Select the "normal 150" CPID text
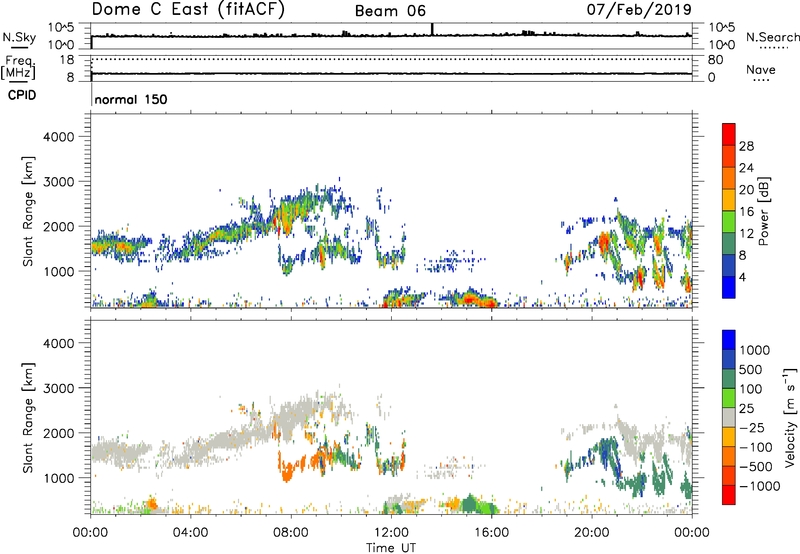Image resolution: width=800 pixels, height=554 pixels. pyautogui.click(x=131, y=99)
